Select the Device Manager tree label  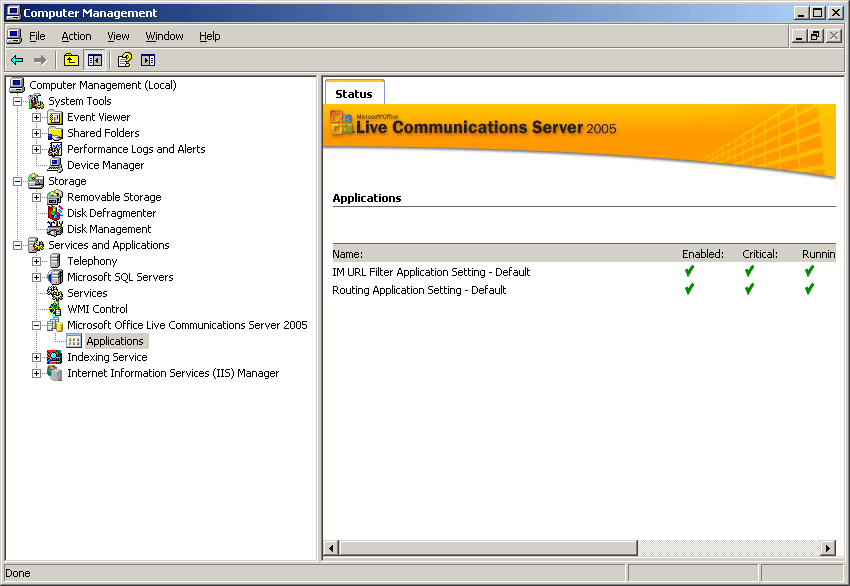click(106, 165)
